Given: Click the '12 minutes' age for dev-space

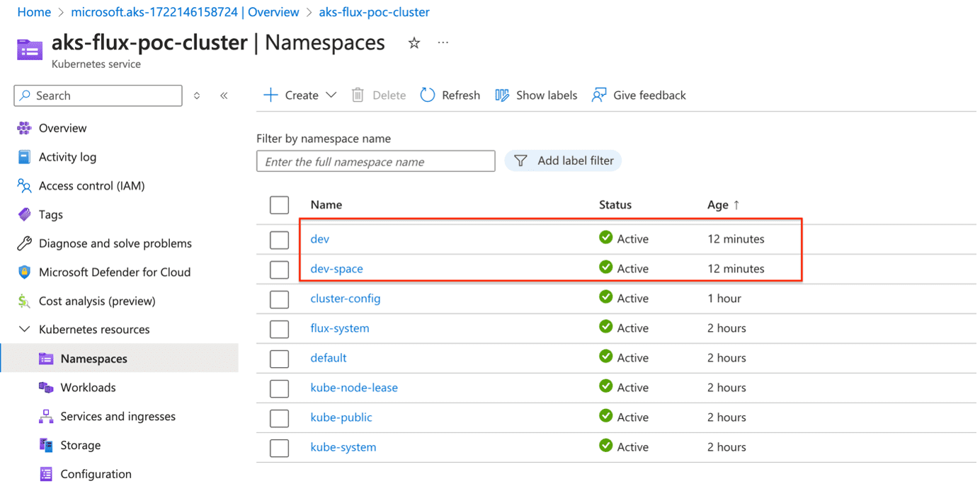Looking at the screenshot, I should tap(736, 269).
